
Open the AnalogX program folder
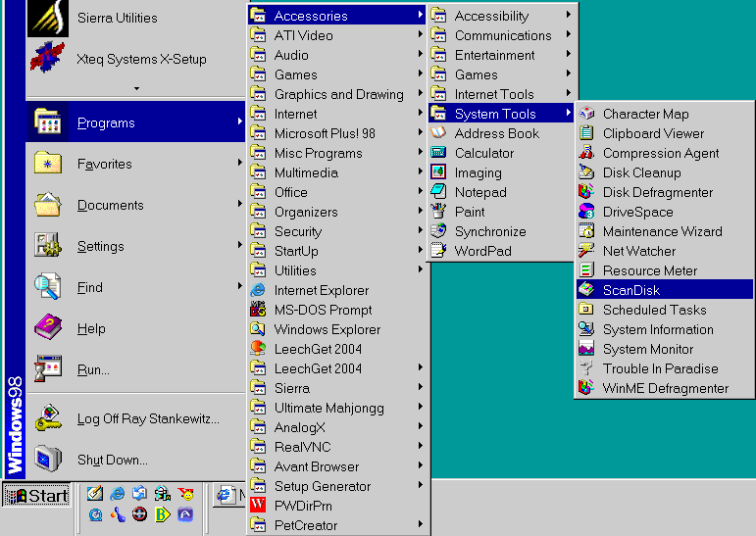coord(338,427)
